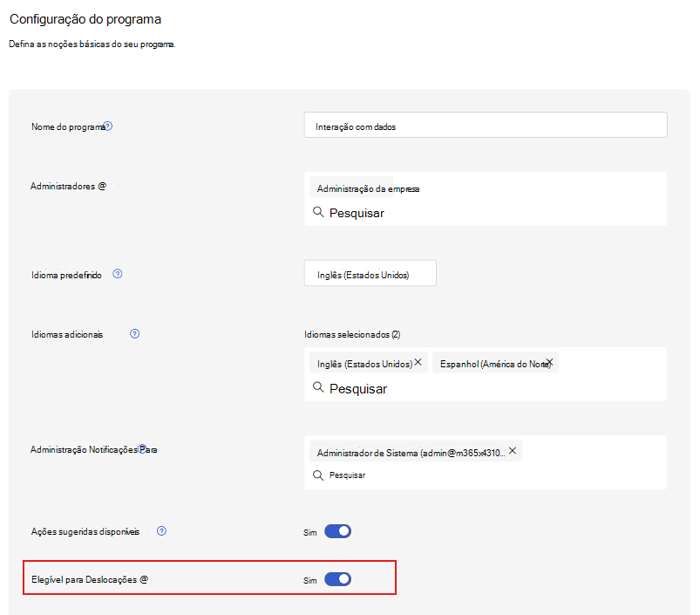
Task: Open the Idioma predefinido language selector
Action: coord(370,272)
